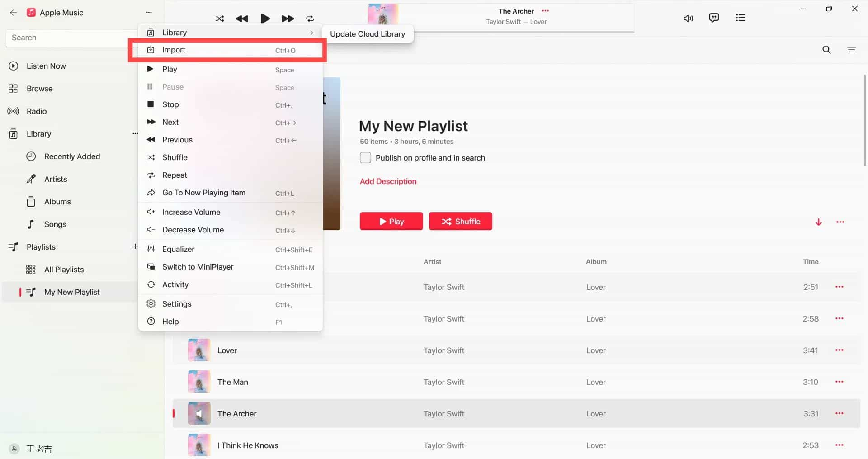Open more options for I Think He Knows
This screenshot has width=868, height=459.
tap(840, 445)
